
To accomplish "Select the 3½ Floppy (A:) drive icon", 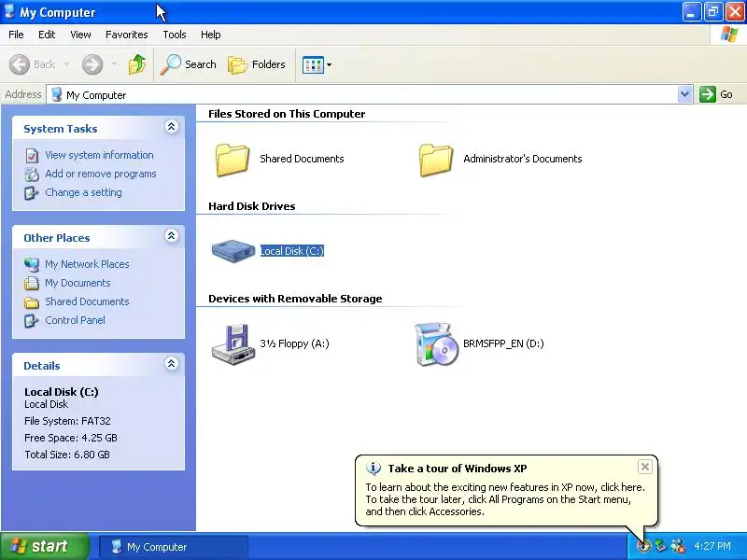I will 233,344.
